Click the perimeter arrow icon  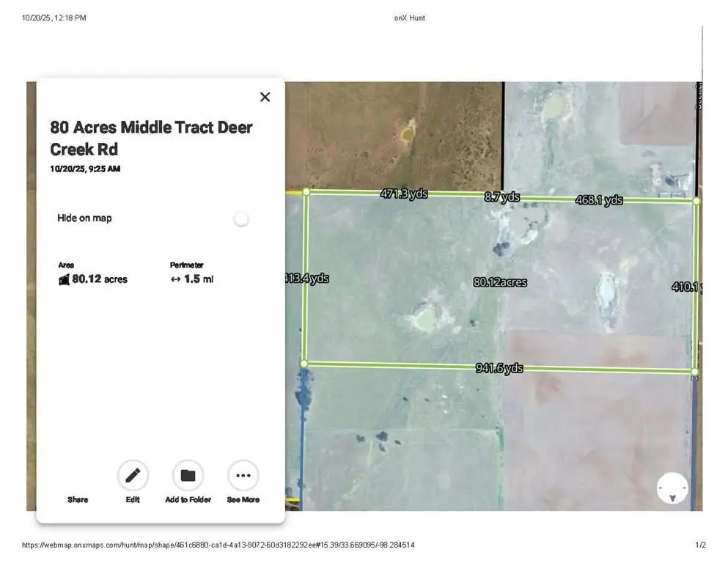[x=175, y=279]
